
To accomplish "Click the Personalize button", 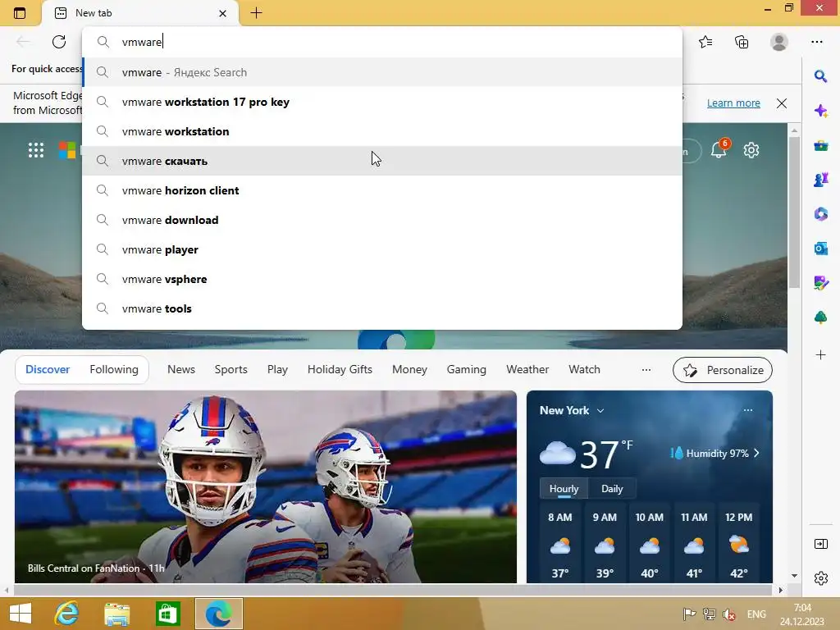I will coord(722,370).
